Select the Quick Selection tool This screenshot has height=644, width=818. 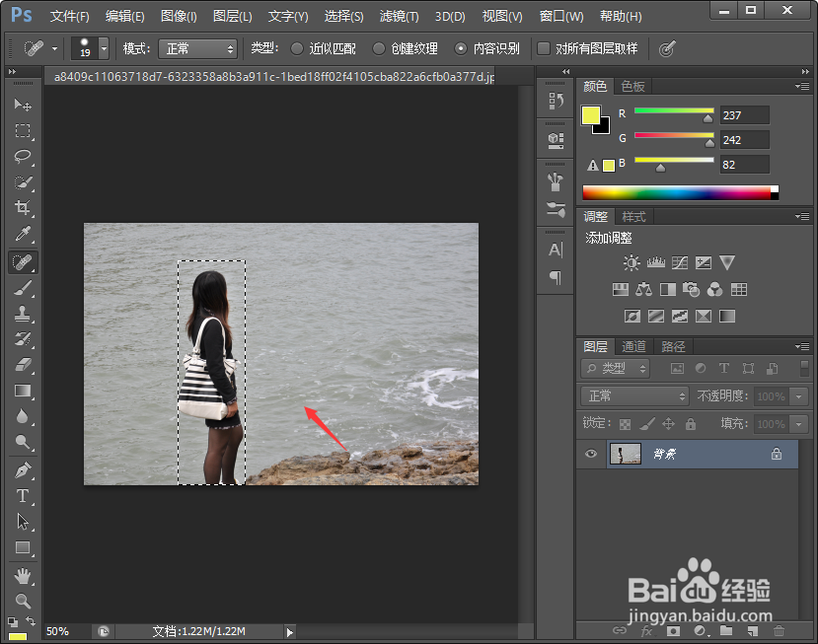[x=23, y=182]
